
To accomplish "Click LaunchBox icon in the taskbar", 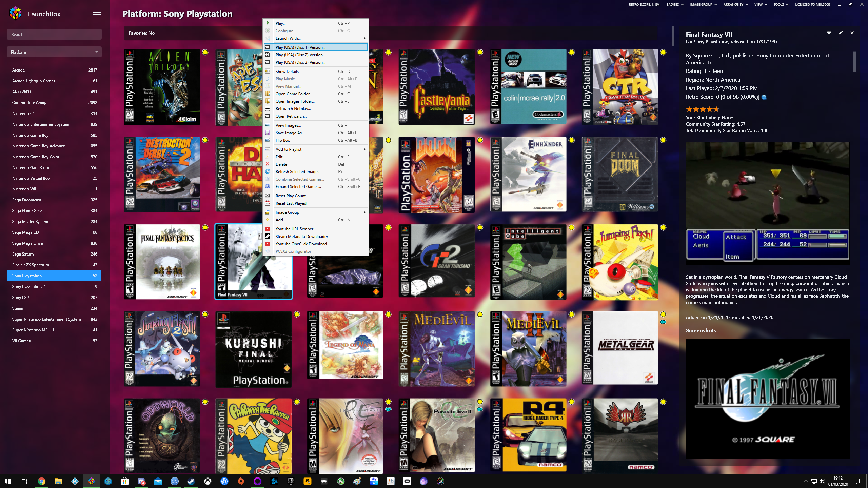I will pyautogui.click(x=91, y=481).
